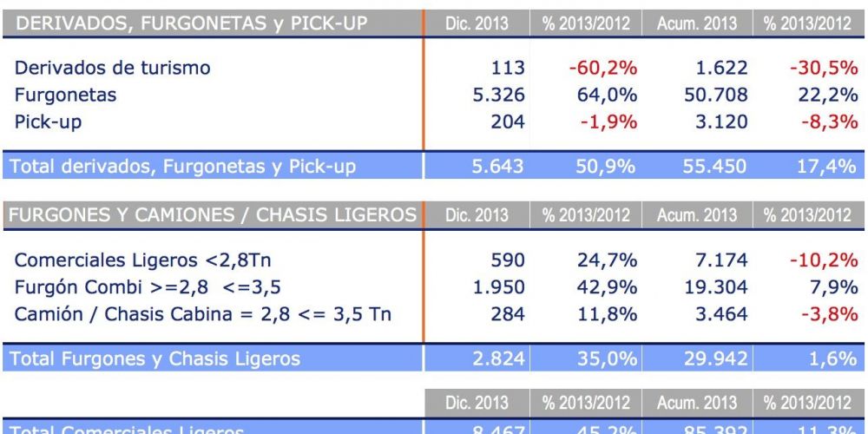Select the 50.708 accumulated Furgonetas value
The image size is (868, 434).
point(715,95)
